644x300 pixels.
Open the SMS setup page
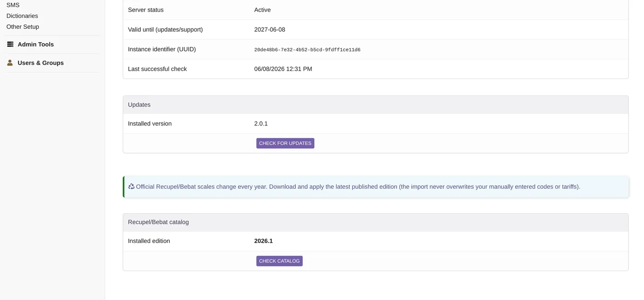(13, 5)
